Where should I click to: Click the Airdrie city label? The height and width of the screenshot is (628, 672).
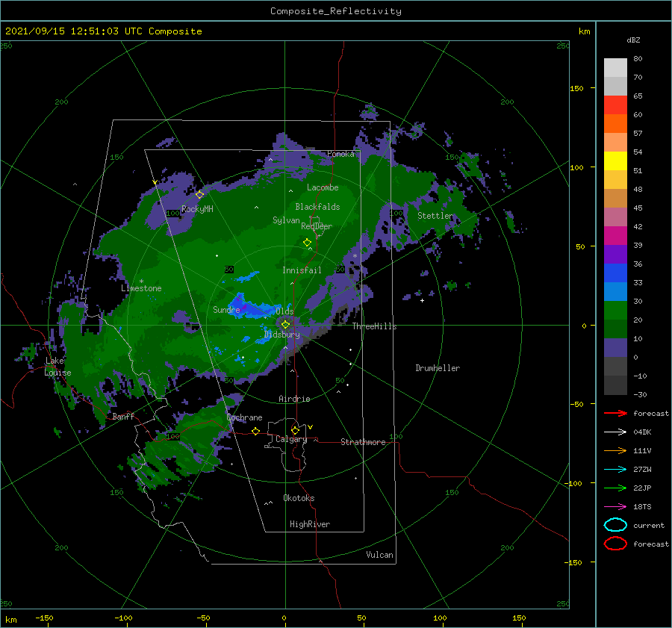click(x=294, y=399)
